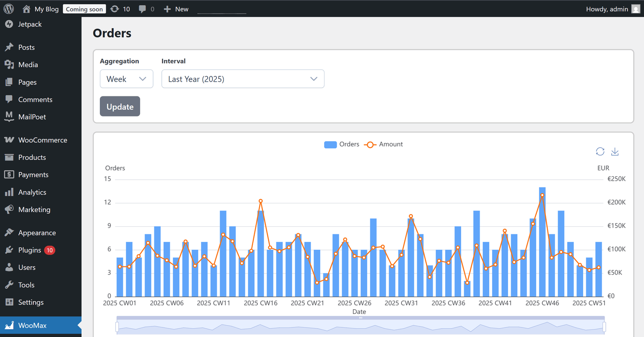Viewport: 644px width, 337px height.
Task: Click the MailPoet M icon
Action: (x=9, y=117)
